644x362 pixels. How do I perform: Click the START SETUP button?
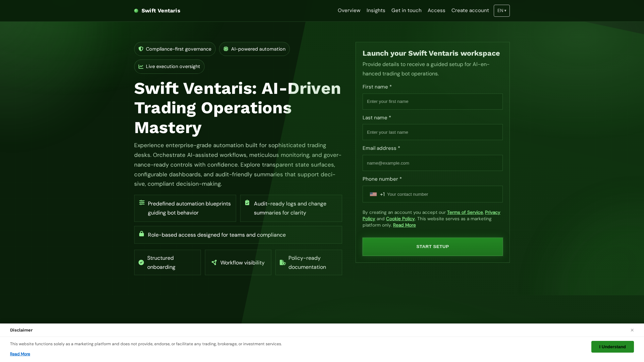click(x=433, y=247)
